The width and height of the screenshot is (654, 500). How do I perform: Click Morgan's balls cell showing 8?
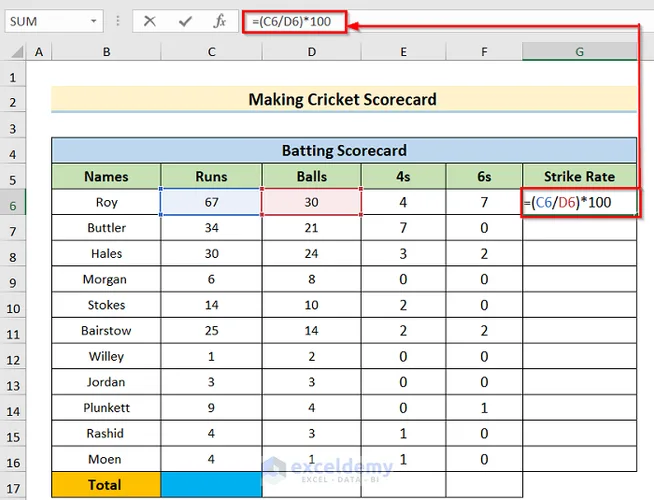pos(312,279)
